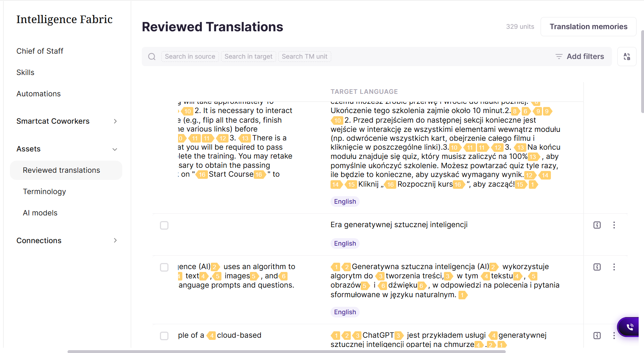Tick checkbox for ChatGPT translation row
Viewport: 644px width, 353px height.
coord(164,336)
